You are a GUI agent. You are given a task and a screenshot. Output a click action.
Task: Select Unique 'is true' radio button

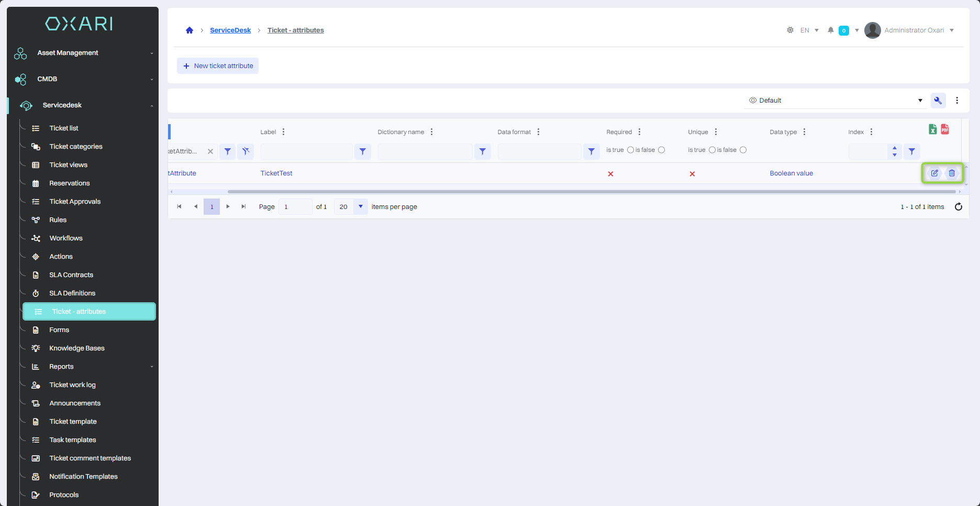(712, 150)
